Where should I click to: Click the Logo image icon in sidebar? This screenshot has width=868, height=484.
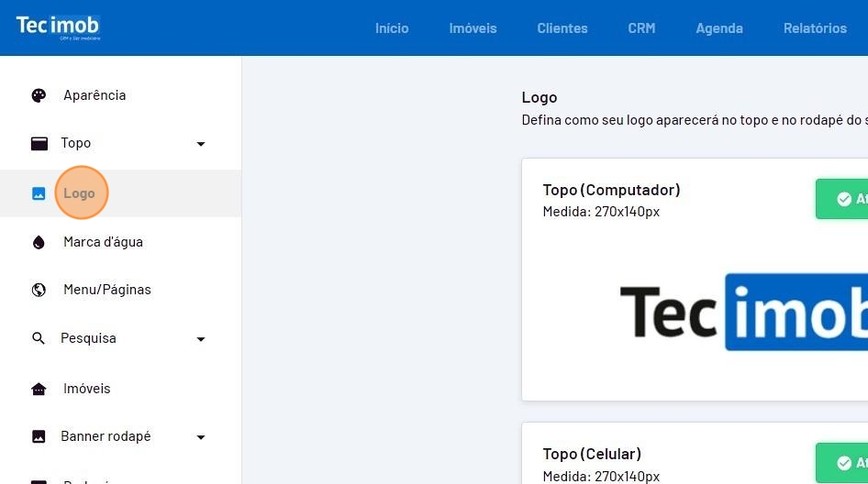(x=39, y=193)
